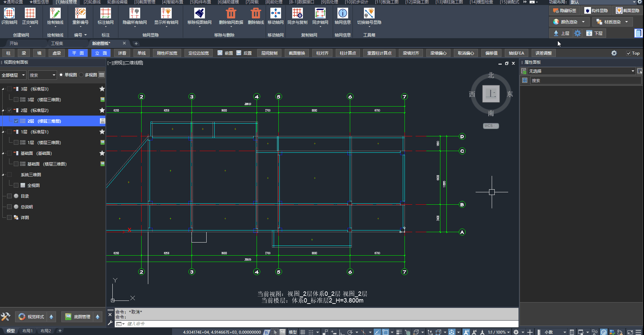The width and height of the screenshot is (644, 335).
Task: Click the 隐藏所有轴网 hide all grids icon
Action: pyautogui.click(x=135, y=13)
